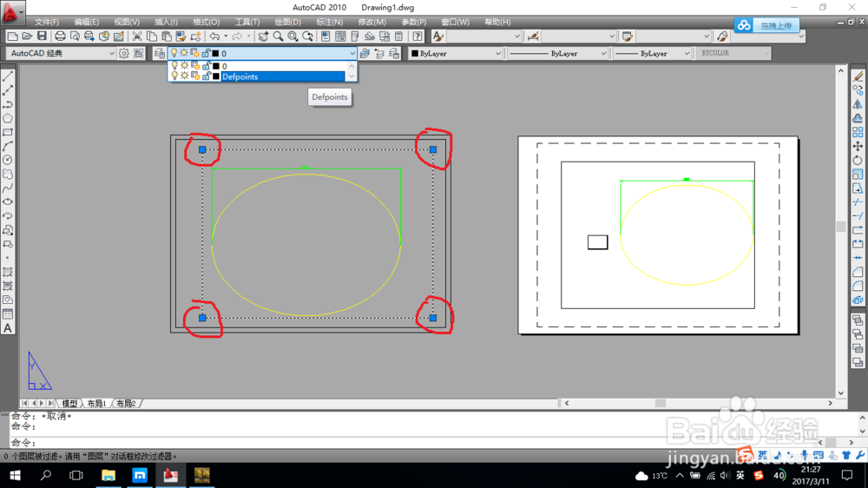
Task: Open the 文件(F) menu
Action: 47,23
